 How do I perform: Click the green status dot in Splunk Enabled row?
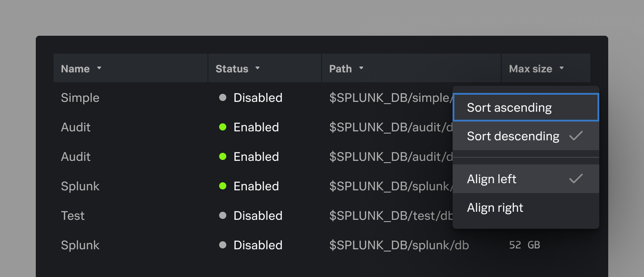(x=223, y=186)
